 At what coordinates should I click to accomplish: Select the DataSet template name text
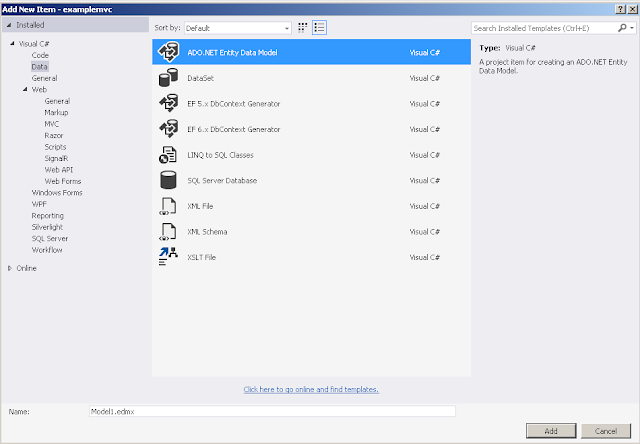(x=200, y=78)
